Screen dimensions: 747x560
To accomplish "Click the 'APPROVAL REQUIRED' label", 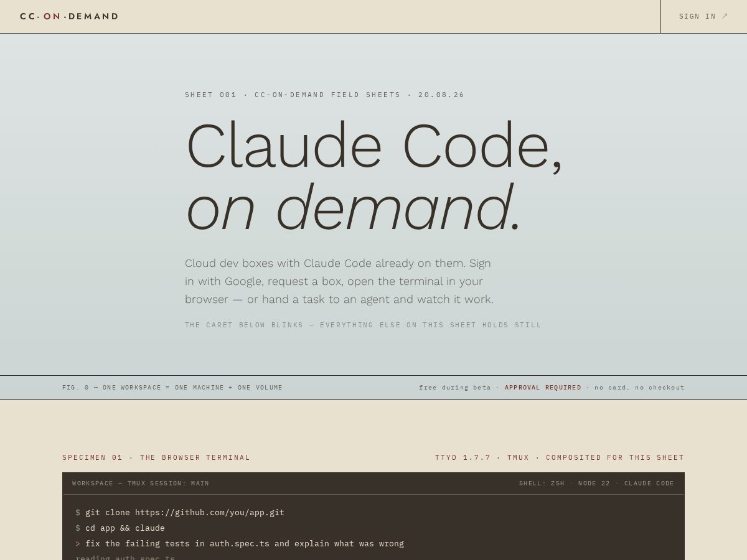I will coord(543,388).
